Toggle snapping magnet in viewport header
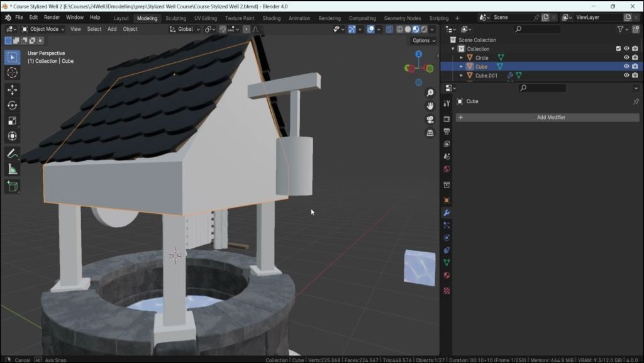Screen dimensions: 644x363 pos(223,29)
